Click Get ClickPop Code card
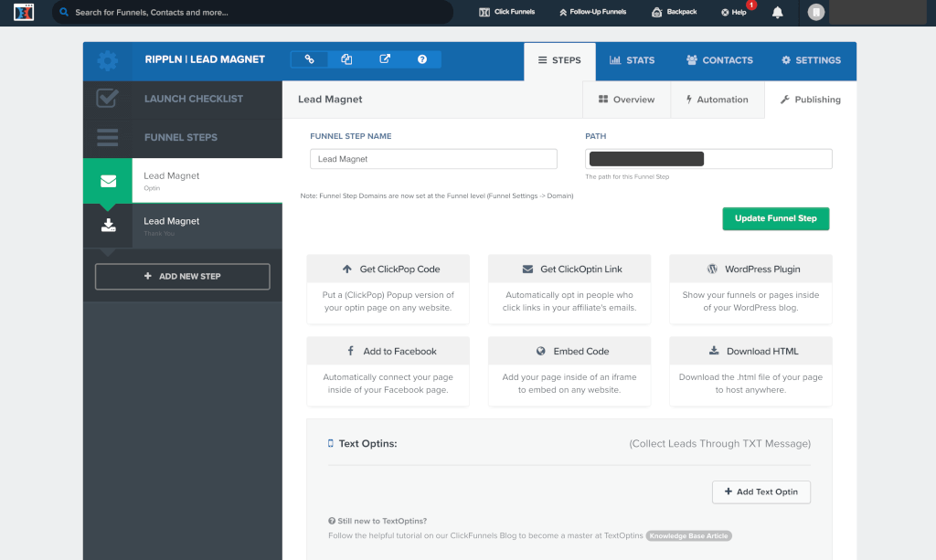Image resolution: width=936 pixels, height=560 pixels. (x=388, y=290)
